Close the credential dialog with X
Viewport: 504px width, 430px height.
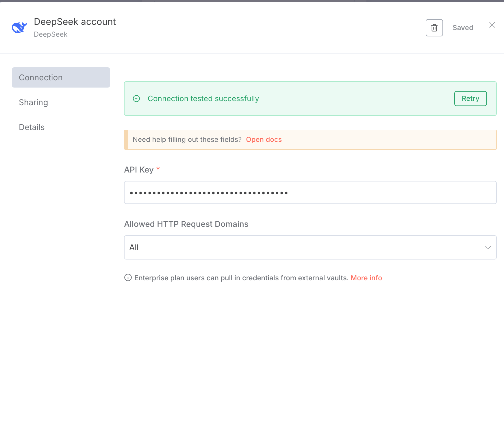492,25
